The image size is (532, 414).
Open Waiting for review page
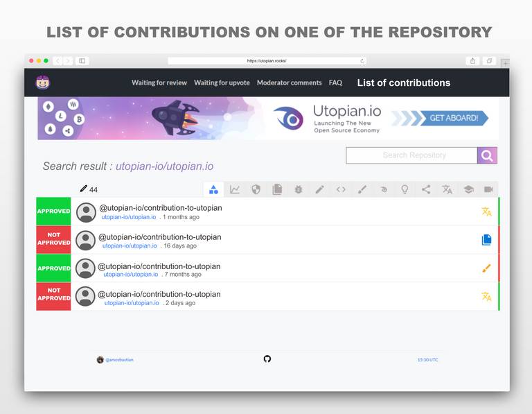(159, 83)
